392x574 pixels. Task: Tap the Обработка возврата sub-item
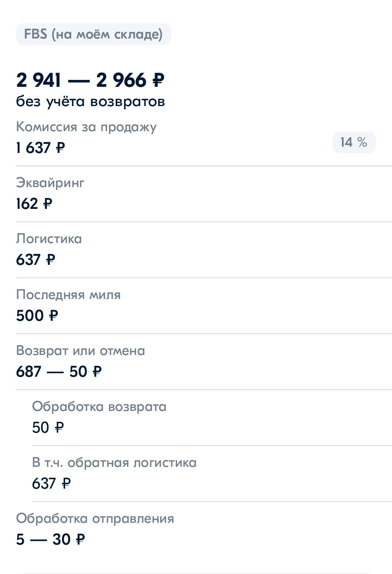[x=99, y=407]
